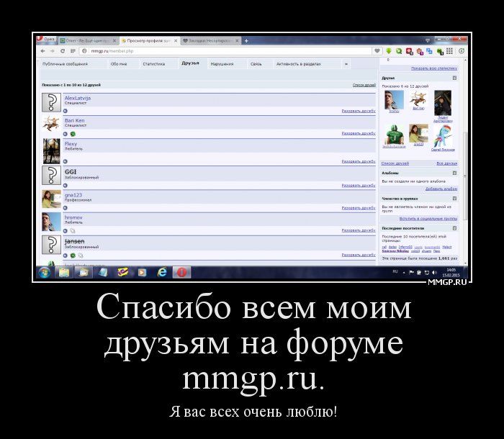This screenshot has width=504, height=439.
Task: Click the page vertical scrollbar thumb
Action: coord(464,176)
